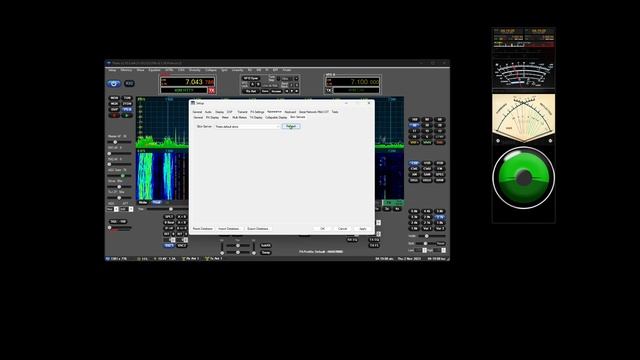This screenshot has width=640, height=360.
Task: Select the yellow VHF+ band button
Action: pos(415,142)
